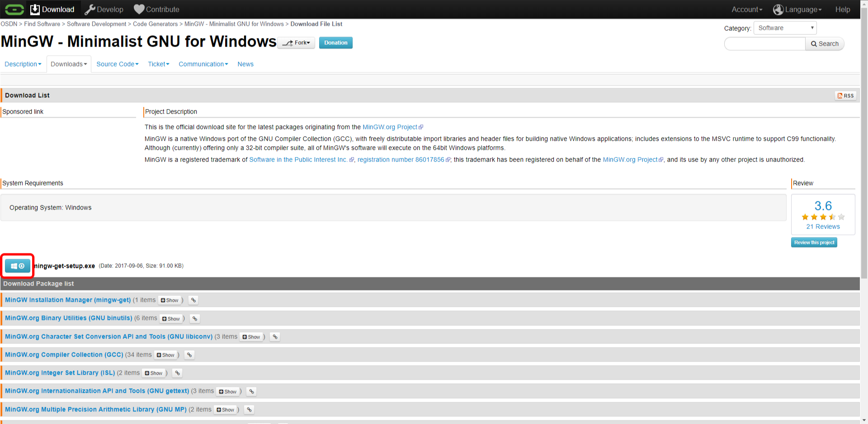Image resolution: width=868 pixels, height=424 pixels.
Task: Open the GNU gettext package link
Action: point(97,391)
